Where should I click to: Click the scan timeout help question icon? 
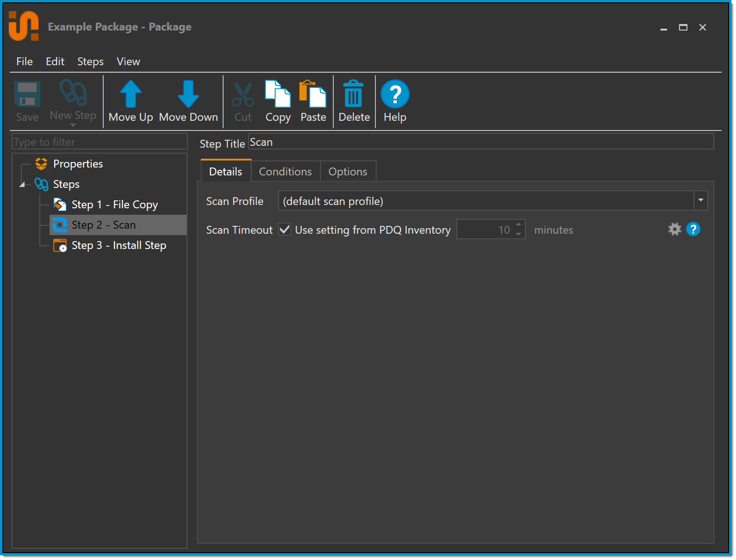pyautogui.click(x=693, y=229)
